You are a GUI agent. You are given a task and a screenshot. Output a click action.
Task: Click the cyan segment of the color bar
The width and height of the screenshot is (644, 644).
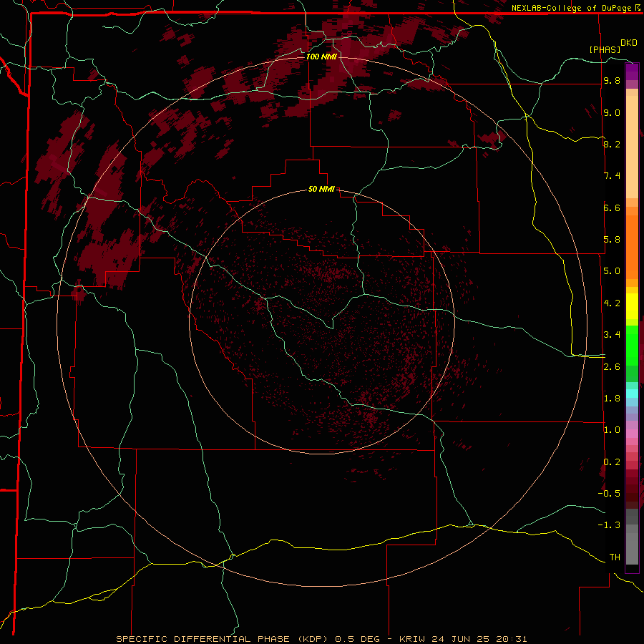pyautogui.click(x=632, y=394)
